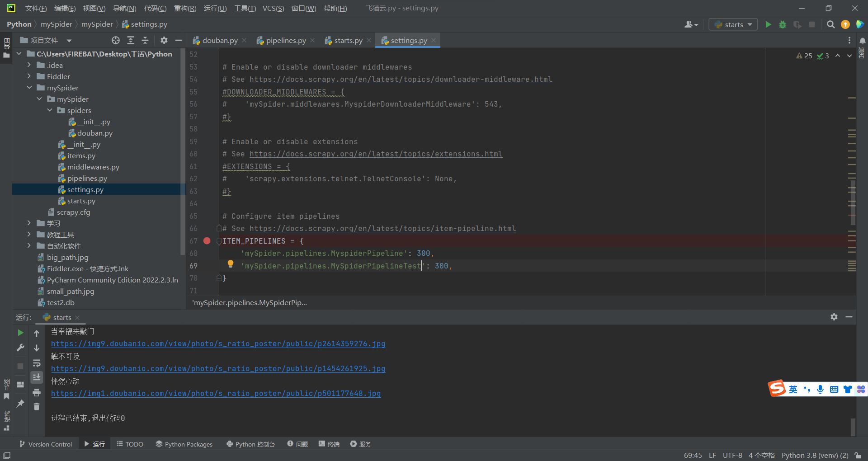Click the 25 warnings inspection indicator
Image resolution: width=868 pixels, height=461 pixels.
(804, 56)
